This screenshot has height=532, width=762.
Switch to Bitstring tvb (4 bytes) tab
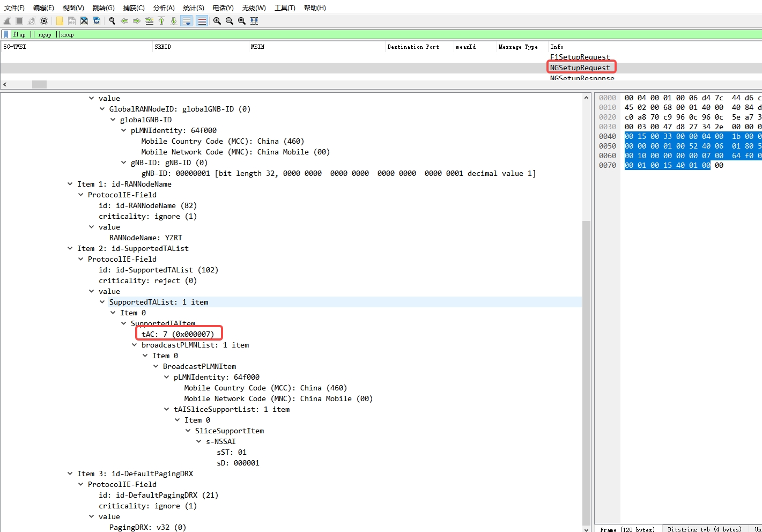pos(705,529)
